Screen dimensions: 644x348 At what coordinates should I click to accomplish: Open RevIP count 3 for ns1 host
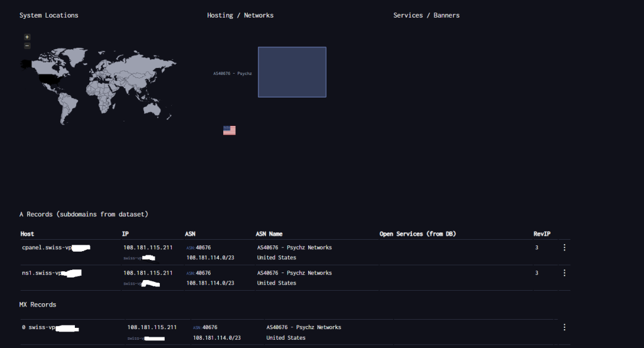pos(536,273)
